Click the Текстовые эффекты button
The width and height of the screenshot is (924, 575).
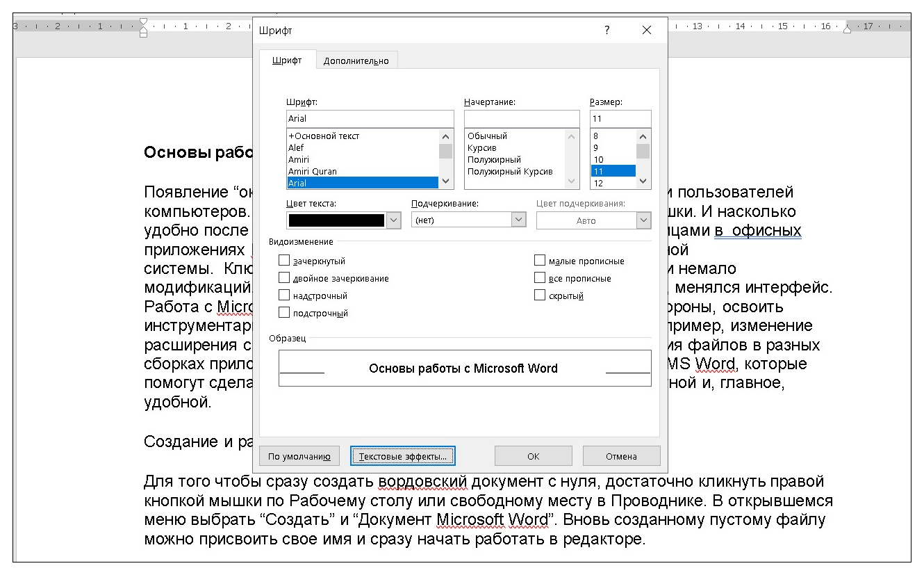coord(403,456)
